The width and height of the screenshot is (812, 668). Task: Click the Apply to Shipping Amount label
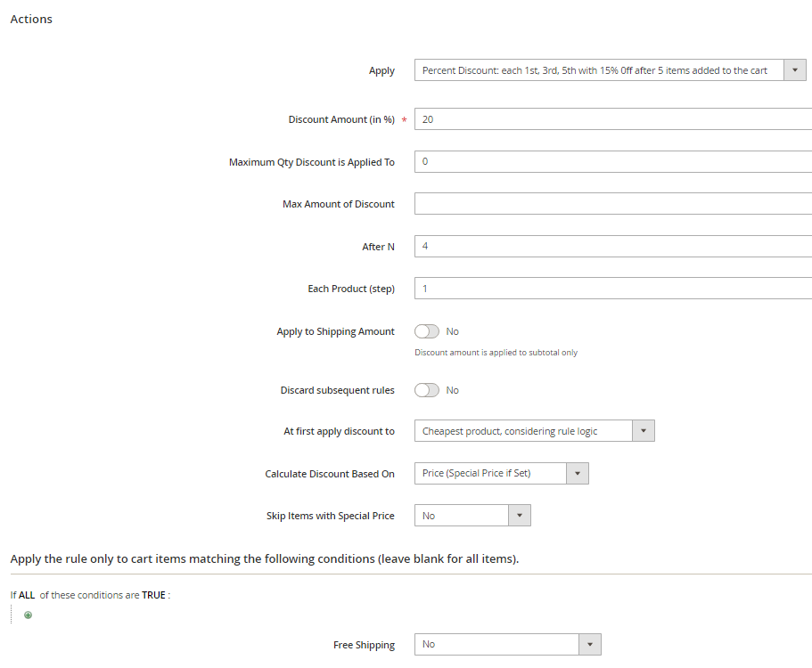335,331
